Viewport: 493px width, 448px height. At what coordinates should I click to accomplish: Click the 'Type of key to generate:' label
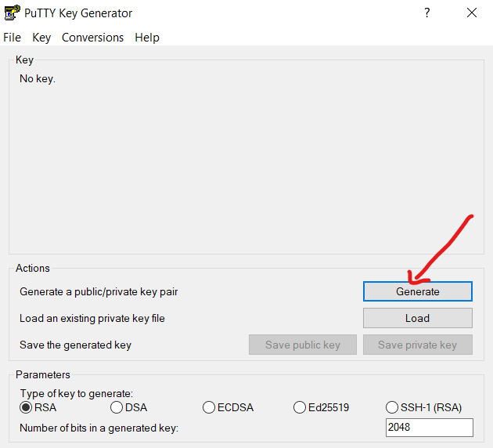(77, 394)
